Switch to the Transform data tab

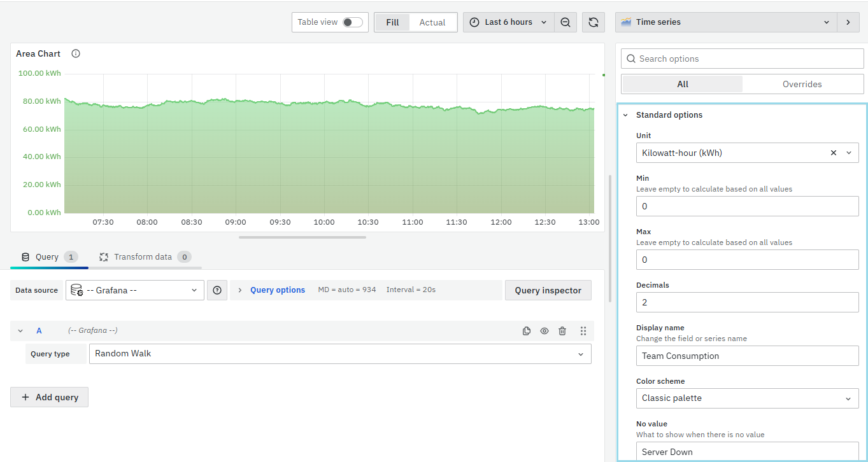click(x=143, y=257)
